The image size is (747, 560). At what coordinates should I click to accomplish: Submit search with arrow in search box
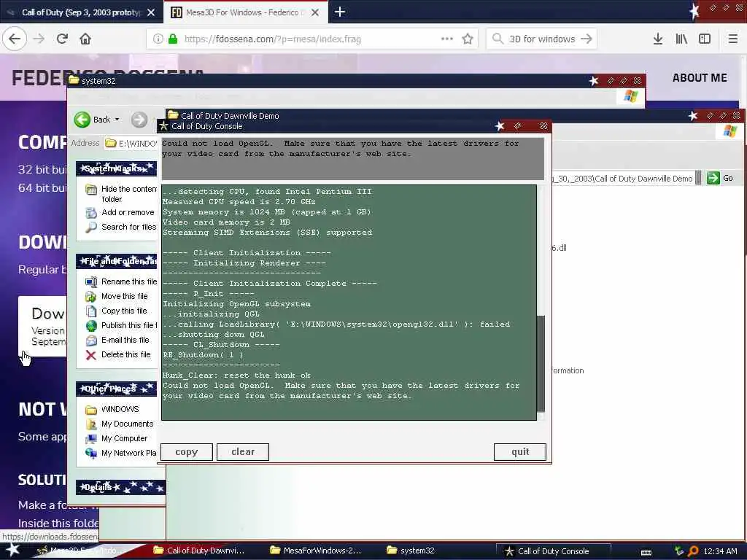(587, 39)
